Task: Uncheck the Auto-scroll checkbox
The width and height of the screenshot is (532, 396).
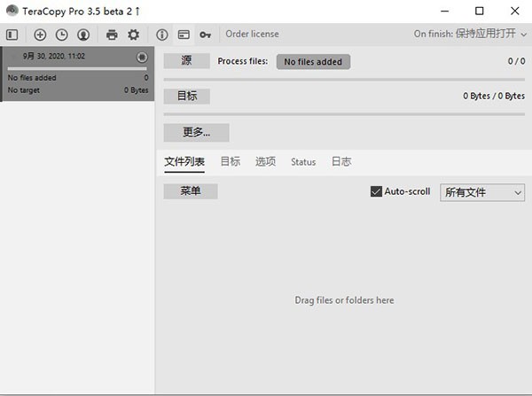Action: 376,191
